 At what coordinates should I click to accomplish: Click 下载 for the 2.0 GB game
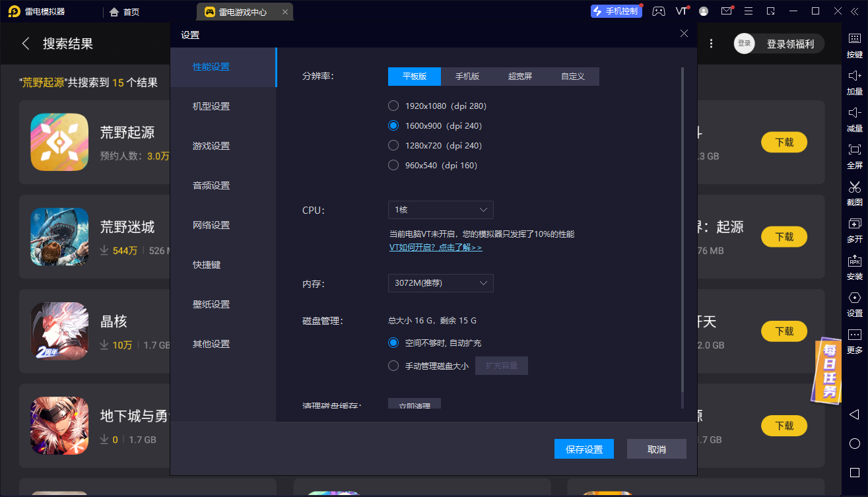pos(784,331)
